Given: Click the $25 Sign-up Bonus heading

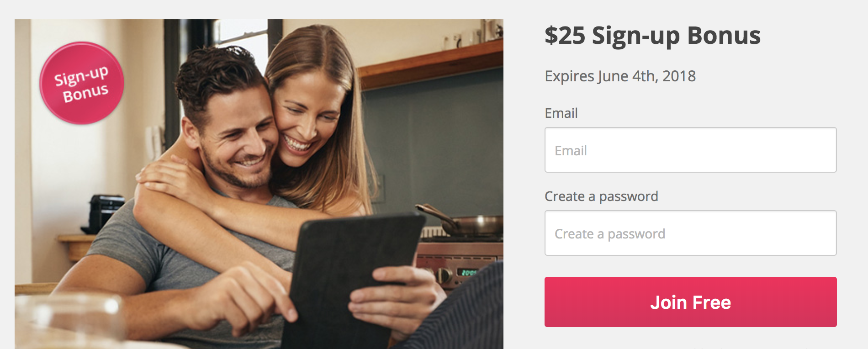Looking at the screenshot, I should point(652,36).
